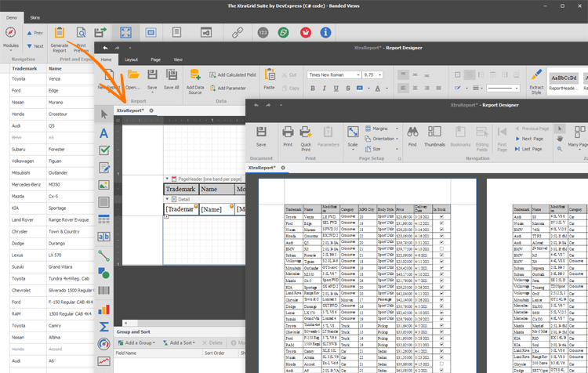
Task: Toggle In Stock checkbox for Toyota Venza row
Action: 441,217
